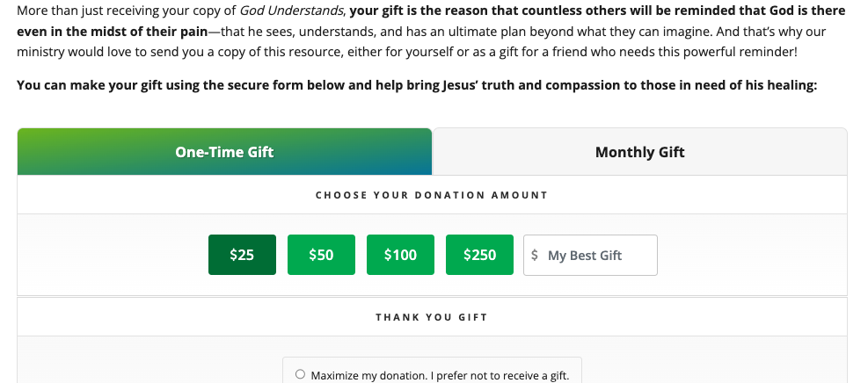Click the italic God Understands title
Image resolution: width=868 pixels, height=383 pixels.
coord(292,11)
